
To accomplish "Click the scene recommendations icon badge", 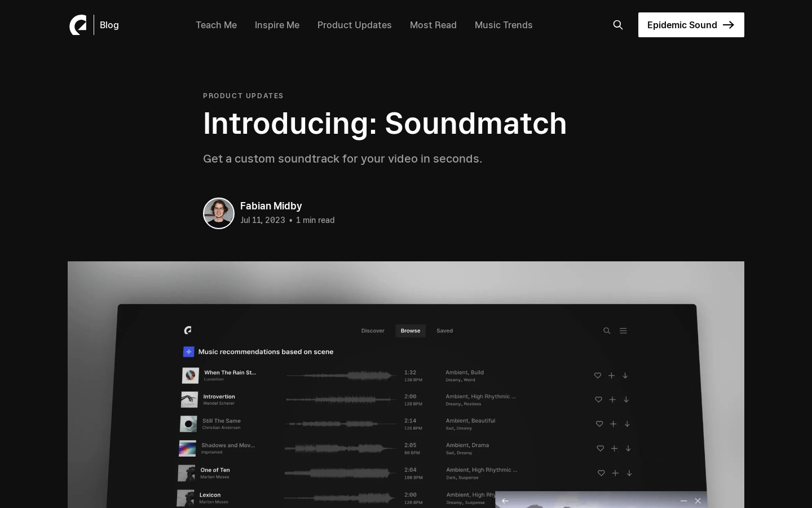I will [189, 352].
